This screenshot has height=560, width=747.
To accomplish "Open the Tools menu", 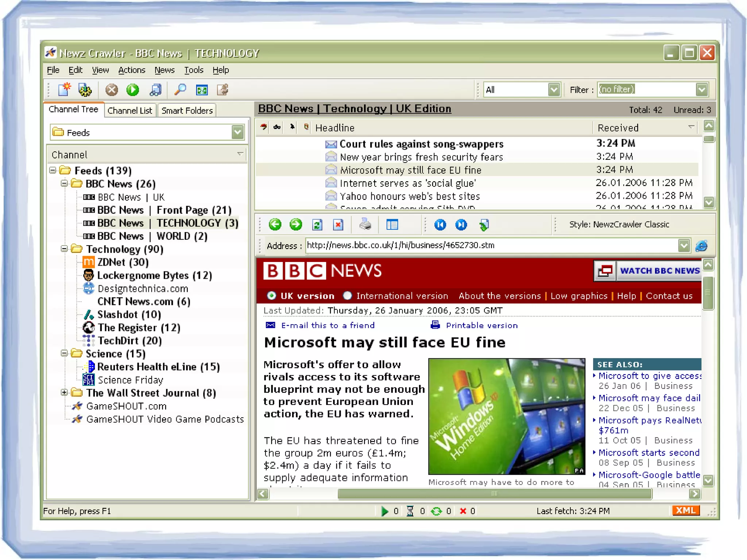I will [194, 70].
